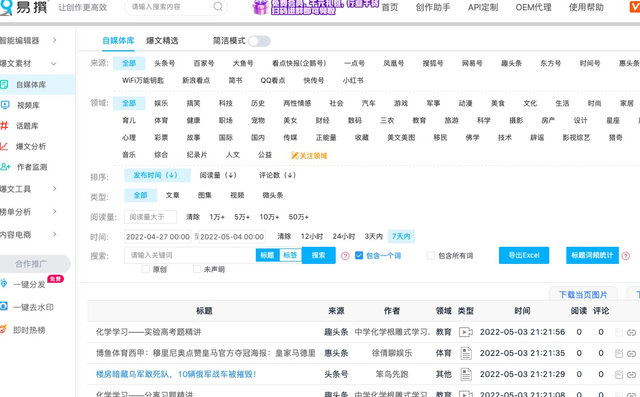Viewport: 640px width, 397px height.
Task: Switch to the 自媒体库 tab
Action: 118,40
